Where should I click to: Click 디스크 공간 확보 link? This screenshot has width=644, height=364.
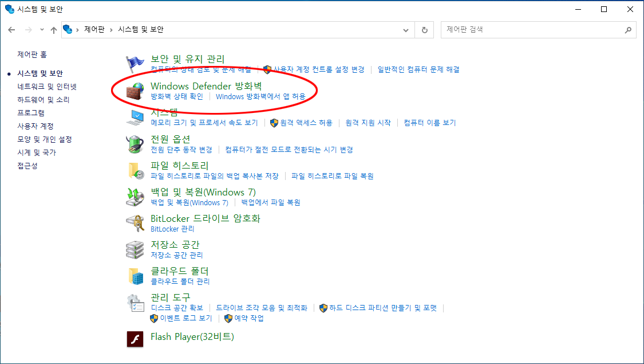click(x=177, y=308)
